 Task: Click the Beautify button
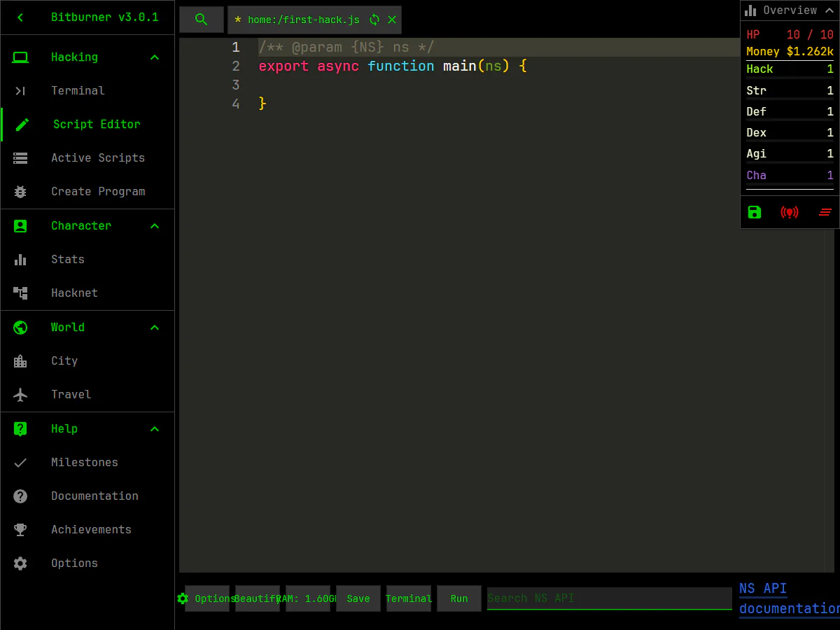coord(258,598)
